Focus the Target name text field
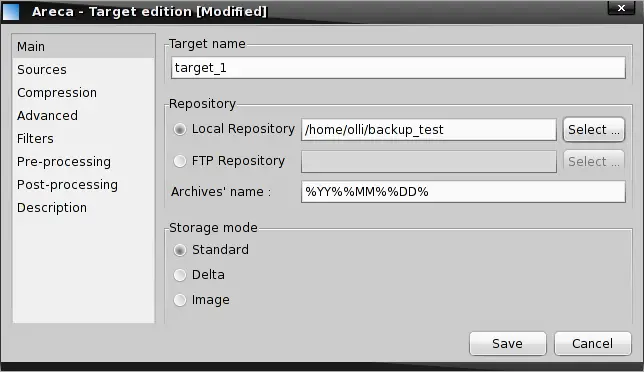The image size is (644, 372). click(x=398, y=68)
